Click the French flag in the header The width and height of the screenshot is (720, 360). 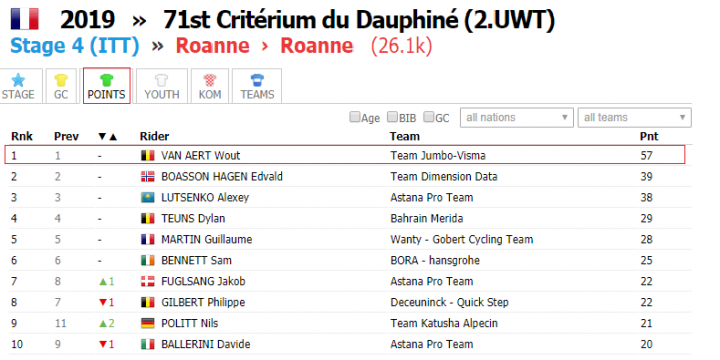25,19
